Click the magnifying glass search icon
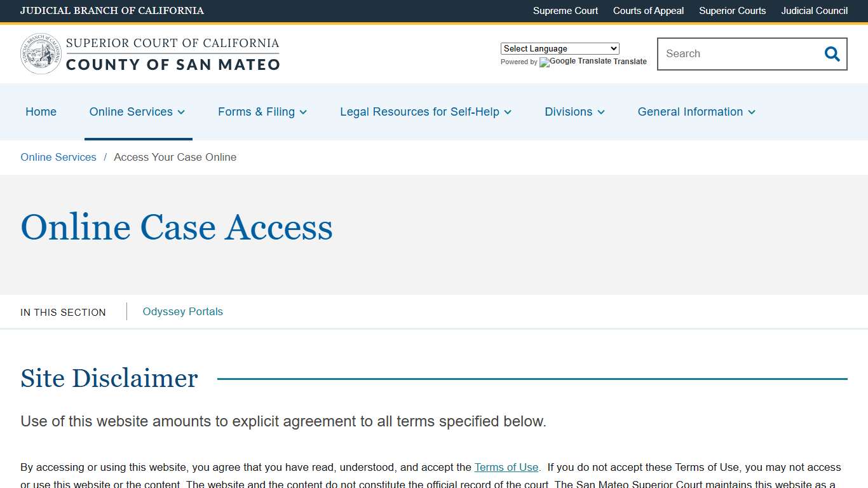 (x=832, y=54)
